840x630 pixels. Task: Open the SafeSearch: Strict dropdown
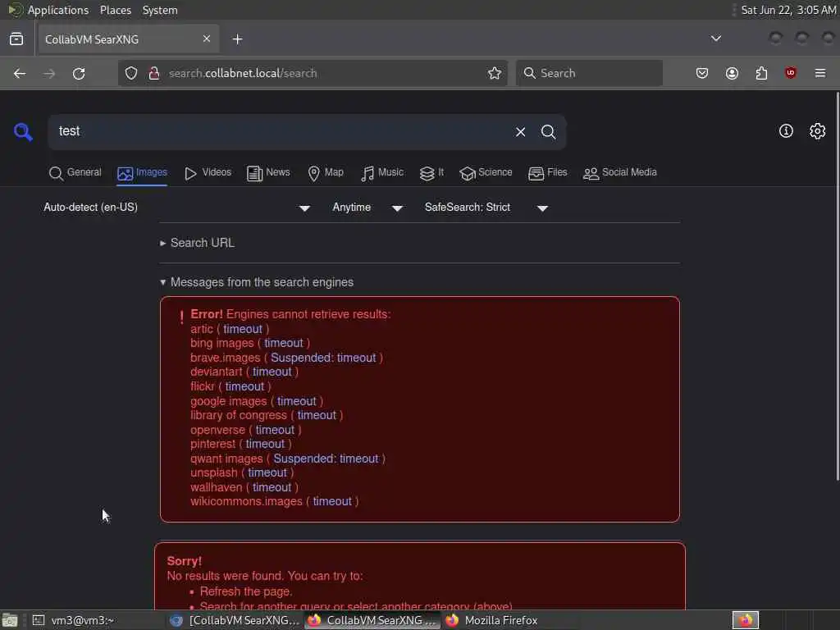tap(486, 208)
